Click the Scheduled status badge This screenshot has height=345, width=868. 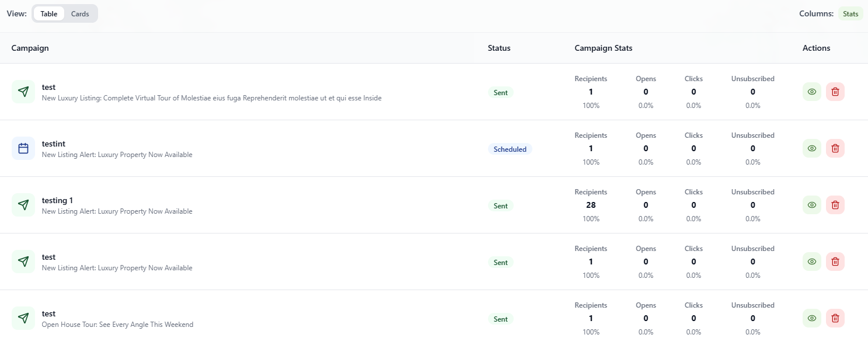[510, 149]
